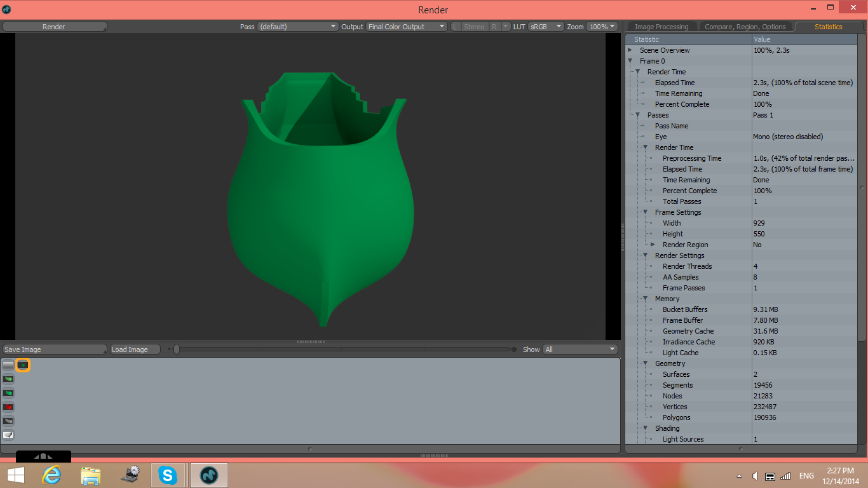Open the stereo options dropdown arrow
The image size is (868, 488).
[506, 27]
